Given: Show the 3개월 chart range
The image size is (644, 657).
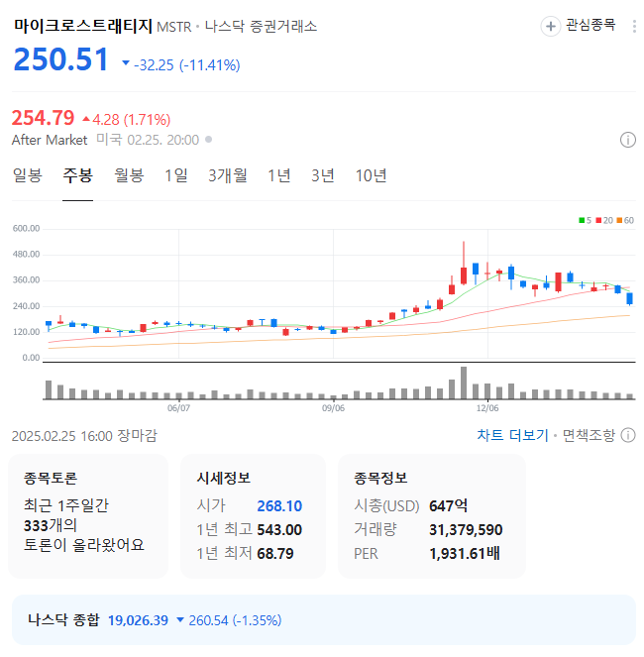Looking at the screenshot, I should click(228, 175).
